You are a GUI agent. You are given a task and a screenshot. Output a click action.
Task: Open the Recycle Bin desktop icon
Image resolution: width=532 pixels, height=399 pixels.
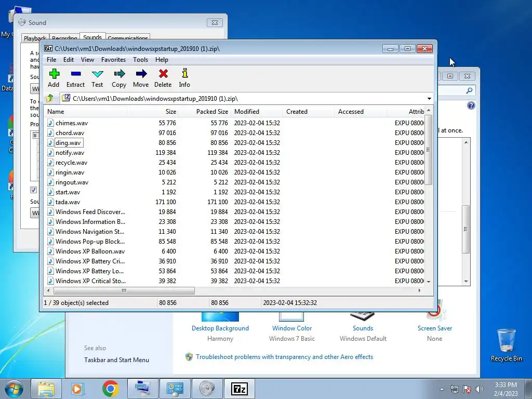(x=506, y=345)
